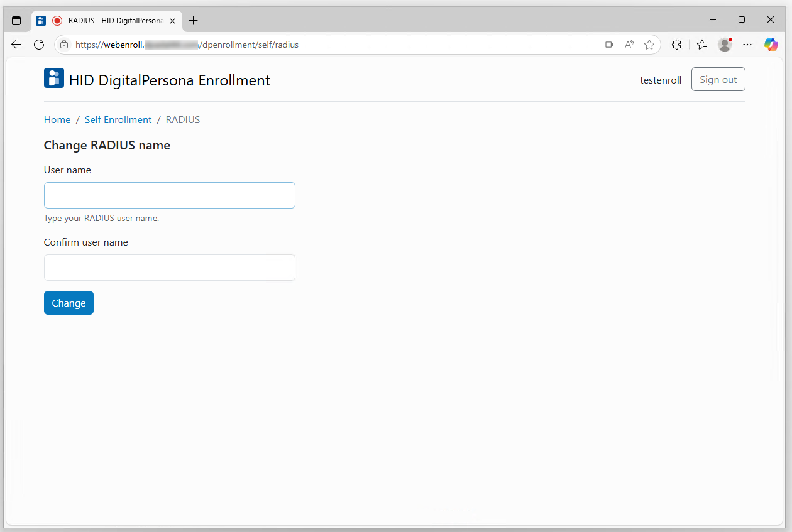Open Copilot sidebar icon
This screenshot has width=792, height=532.
coord(771,45)
